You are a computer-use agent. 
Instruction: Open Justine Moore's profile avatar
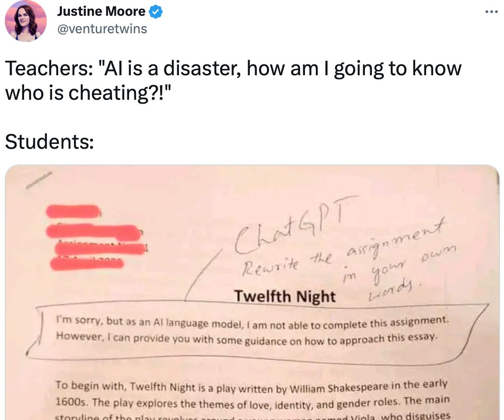click(x=26, y=21)
